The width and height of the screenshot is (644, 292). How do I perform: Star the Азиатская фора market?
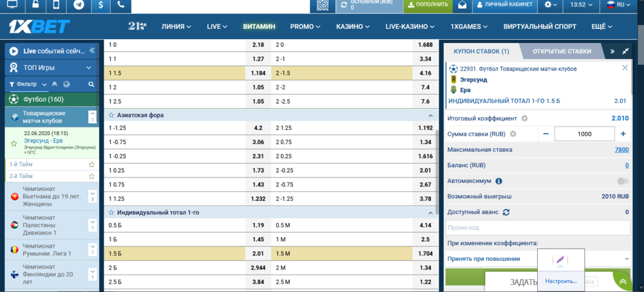(x=111, y=115)
